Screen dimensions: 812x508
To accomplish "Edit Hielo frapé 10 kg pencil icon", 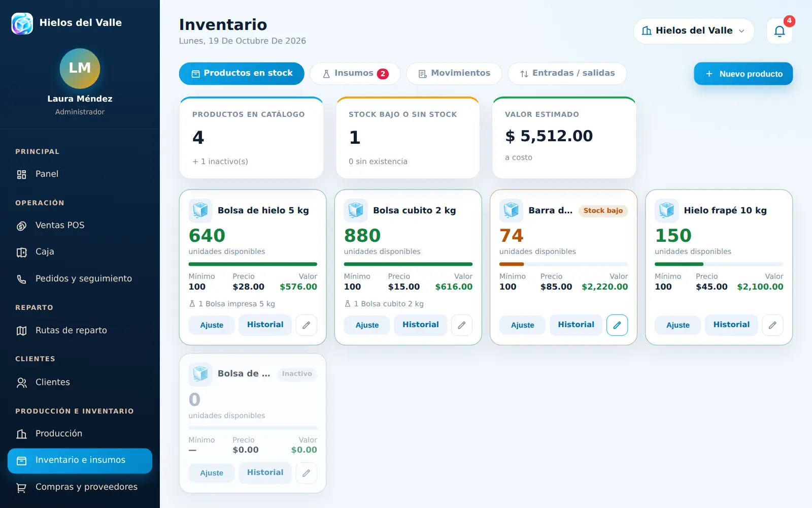I will pos(772,325).
